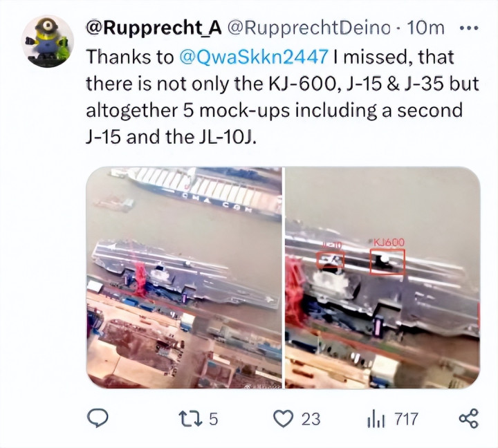Click the JL-10 red annotation box

point(331,260)
